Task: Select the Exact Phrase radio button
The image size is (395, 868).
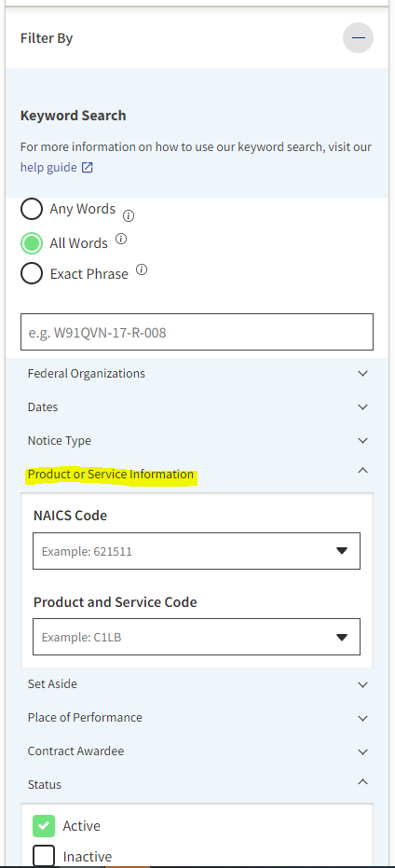Action: 32,273
